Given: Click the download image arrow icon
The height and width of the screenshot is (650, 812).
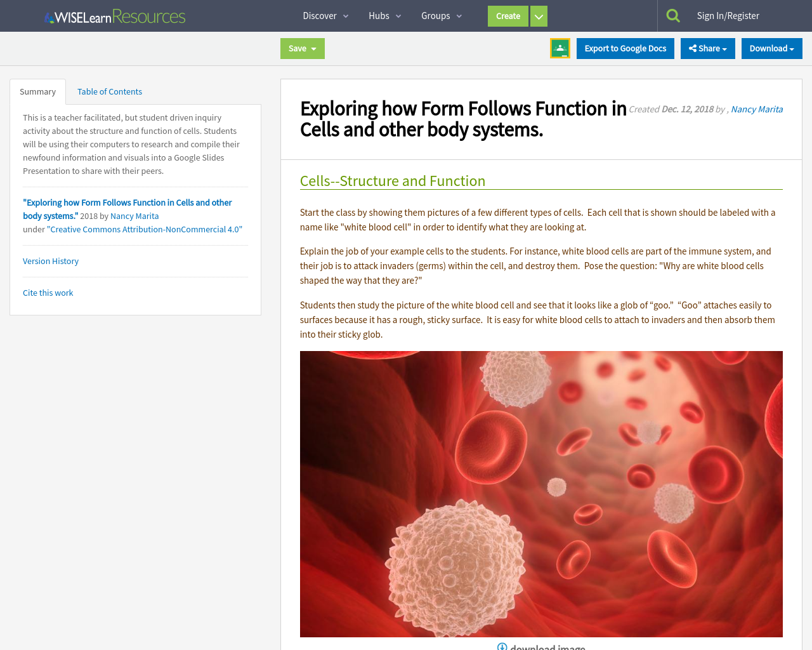Looking at the screenshot, I should (x=502, y=646).
